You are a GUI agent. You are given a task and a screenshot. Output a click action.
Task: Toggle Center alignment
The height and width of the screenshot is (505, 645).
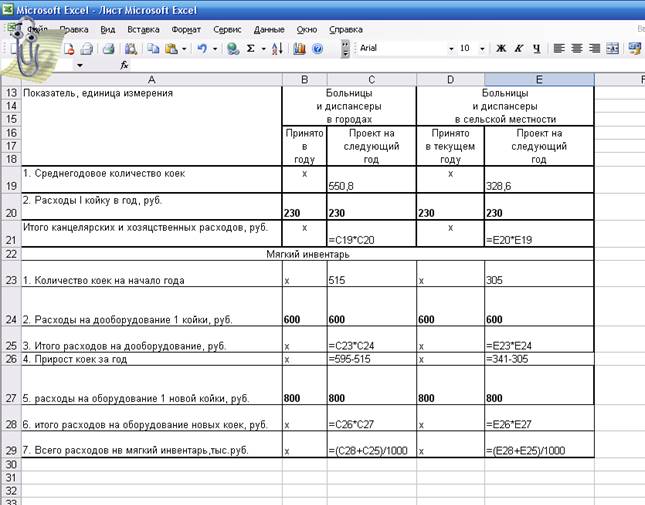click(577, 49)
